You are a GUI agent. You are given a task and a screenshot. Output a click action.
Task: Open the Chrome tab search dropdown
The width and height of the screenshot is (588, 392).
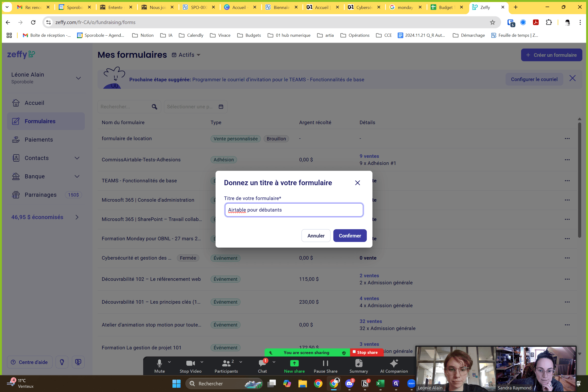pyautogui.click(x=7, y=7)
